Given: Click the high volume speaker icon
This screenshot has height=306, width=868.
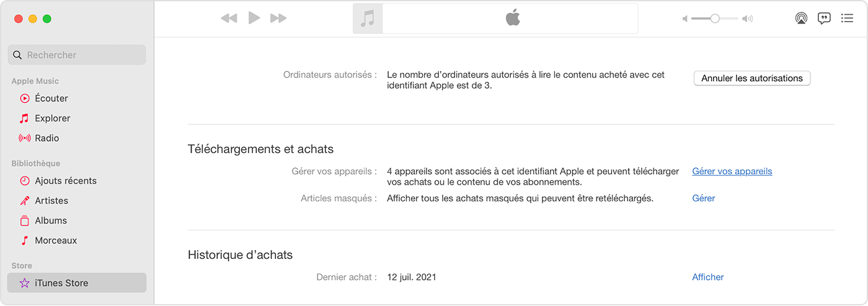Looking at the screenshot, I should 748,19.
